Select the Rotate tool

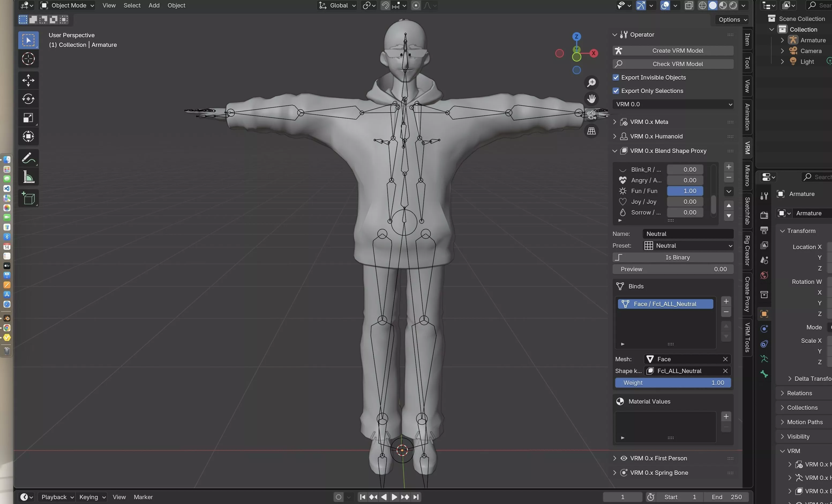click(28, 99)
